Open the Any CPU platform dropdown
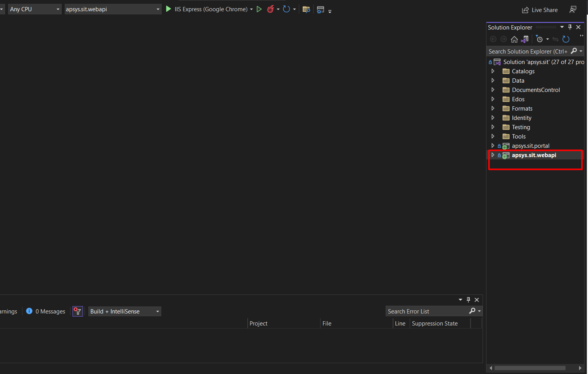 click(35, 9)
